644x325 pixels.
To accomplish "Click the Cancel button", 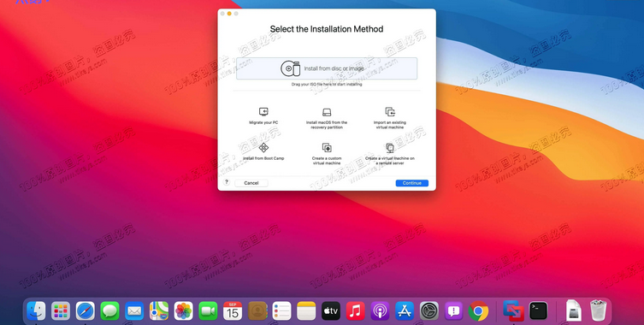I will 251,183.
